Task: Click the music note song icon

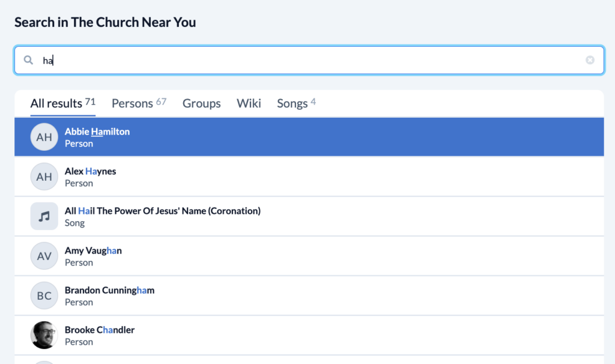Action: [x=44, y=216]
